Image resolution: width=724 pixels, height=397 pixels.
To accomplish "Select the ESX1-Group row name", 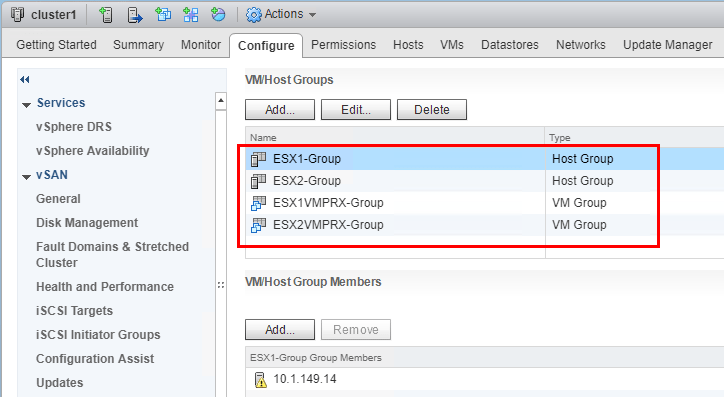I will 307,159.
